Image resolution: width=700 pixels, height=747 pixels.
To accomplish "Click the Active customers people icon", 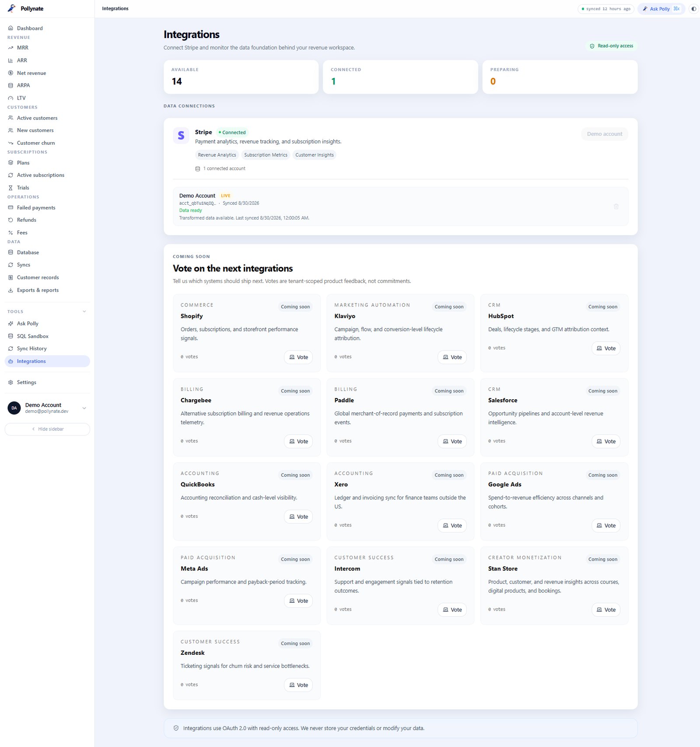I will 10,118.
